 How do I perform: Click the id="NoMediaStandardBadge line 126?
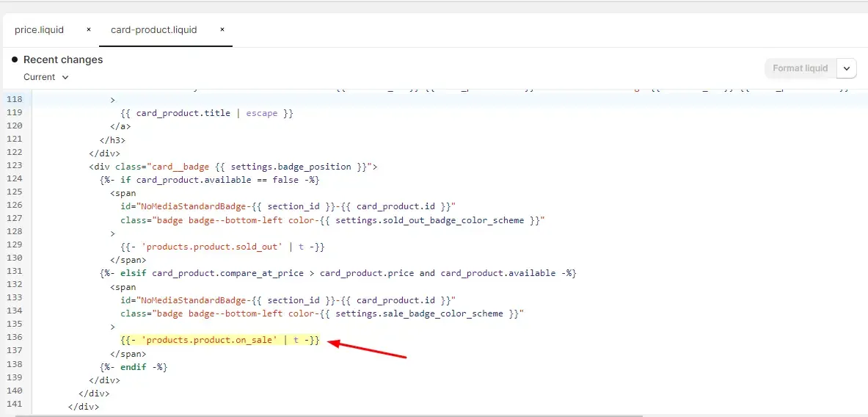[288, 206]
